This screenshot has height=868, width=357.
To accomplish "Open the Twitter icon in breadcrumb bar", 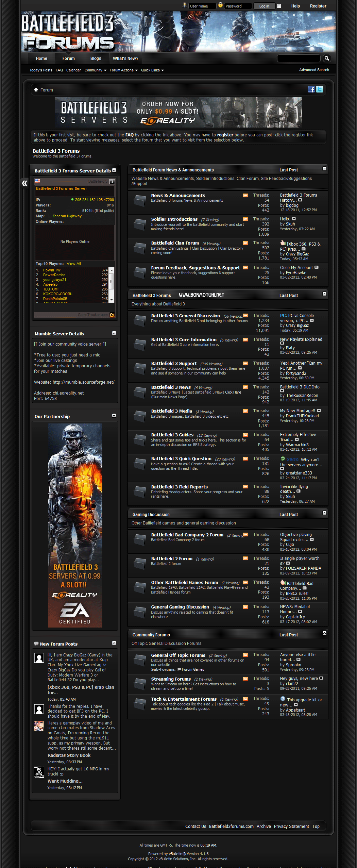I will point(320,89).
